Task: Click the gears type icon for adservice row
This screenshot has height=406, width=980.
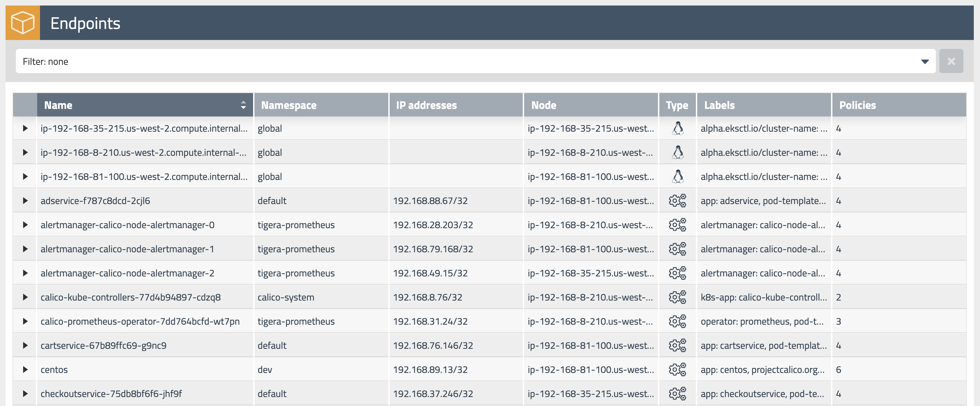Action: tap(677, 201)
